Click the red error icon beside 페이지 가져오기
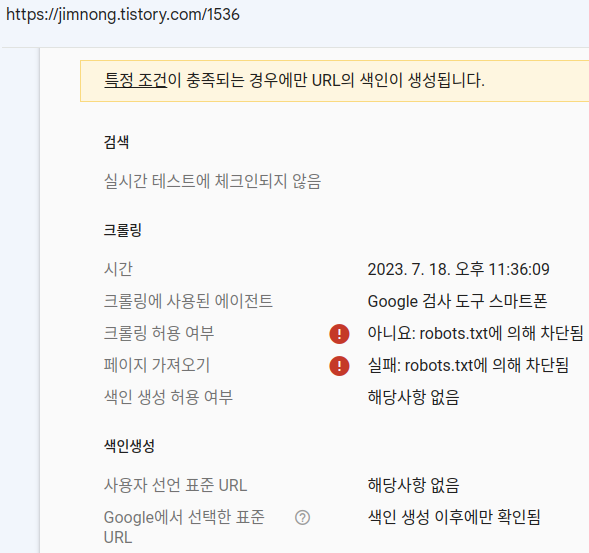This screenshot has height=553, width=589. click(x=339, y=366)
